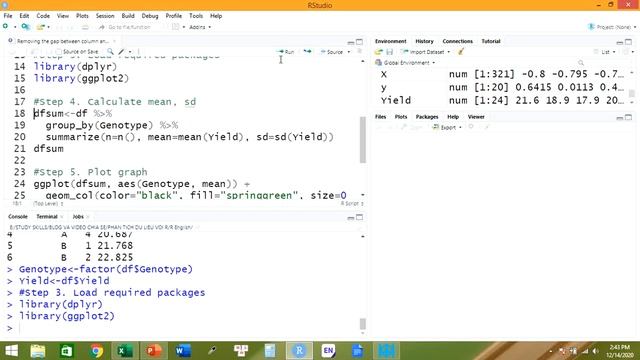Maximize the Console pane
The width and height of the screenshot is (640, 360).
pos(360,218)
